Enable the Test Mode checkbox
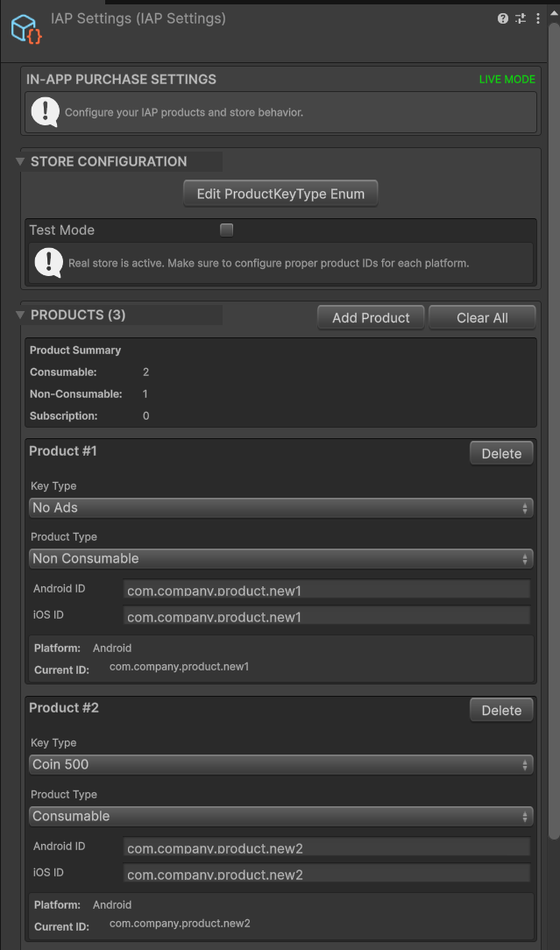Image resolution: width=560 pixels, height=950 pixels. pyautogui.click(x=226, y=230)
